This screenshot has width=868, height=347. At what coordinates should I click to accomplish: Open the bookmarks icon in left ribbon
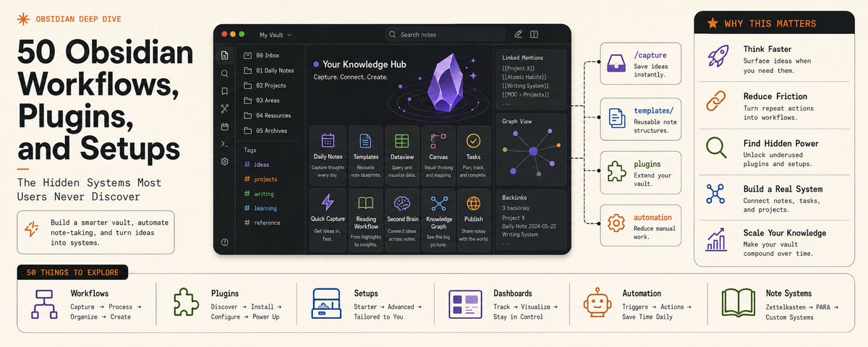[x=225, y=91]
